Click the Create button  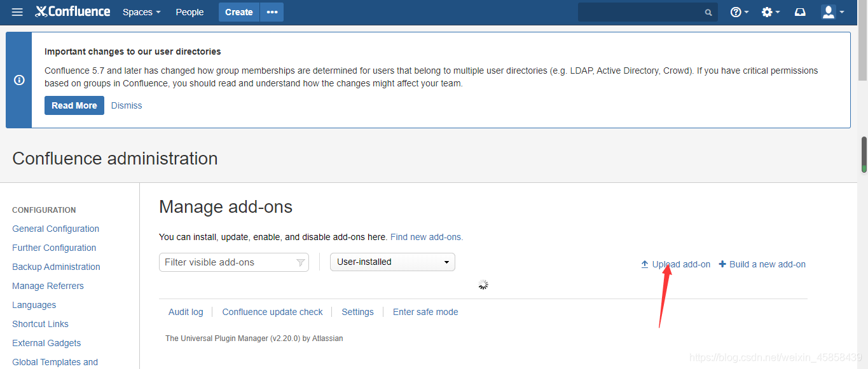[x=239, y=12]
